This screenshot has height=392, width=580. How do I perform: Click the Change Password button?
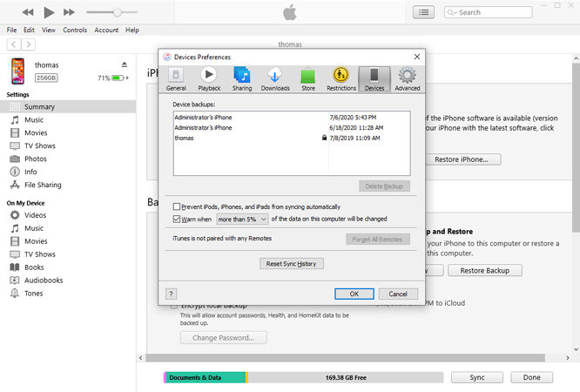point(224,338)
